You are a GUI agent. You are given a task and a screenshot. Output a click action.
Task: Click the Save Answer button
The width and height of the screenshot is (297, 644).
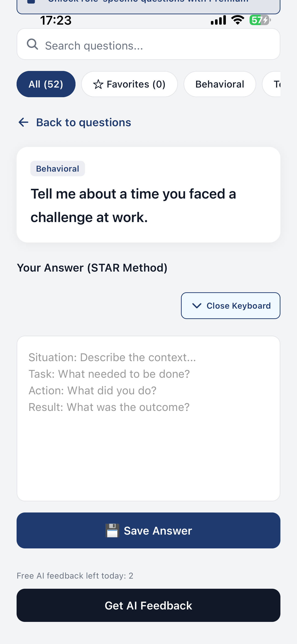148,530
